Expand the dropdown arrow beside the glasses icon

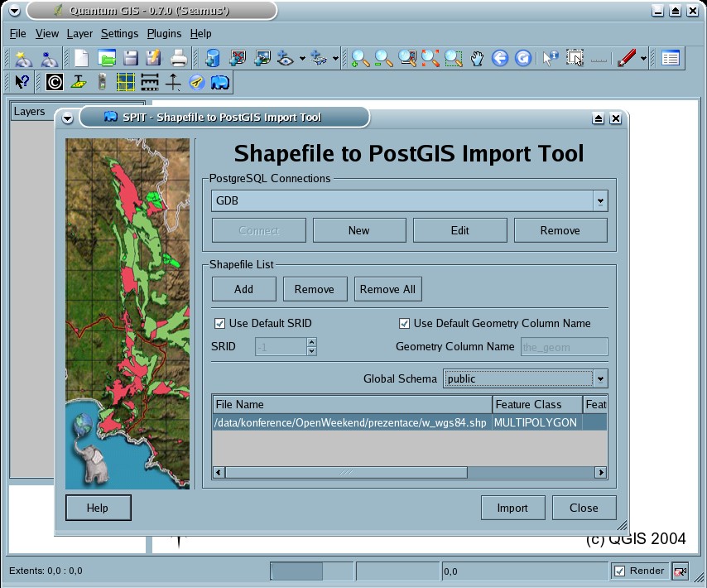(x=335, y=58)
